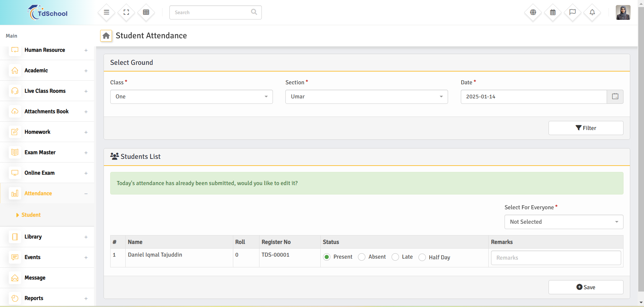Click the home icon beside Student Attendance
The image size is (644, 307).
click(x=106, y=36)
